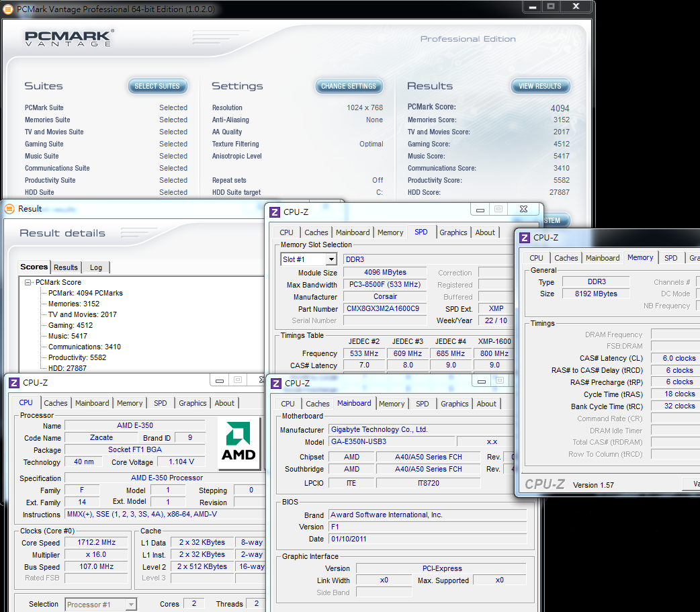Collapse the PCMark Score tree node
This screenshot has height=612, width=700.
(28, 283)
